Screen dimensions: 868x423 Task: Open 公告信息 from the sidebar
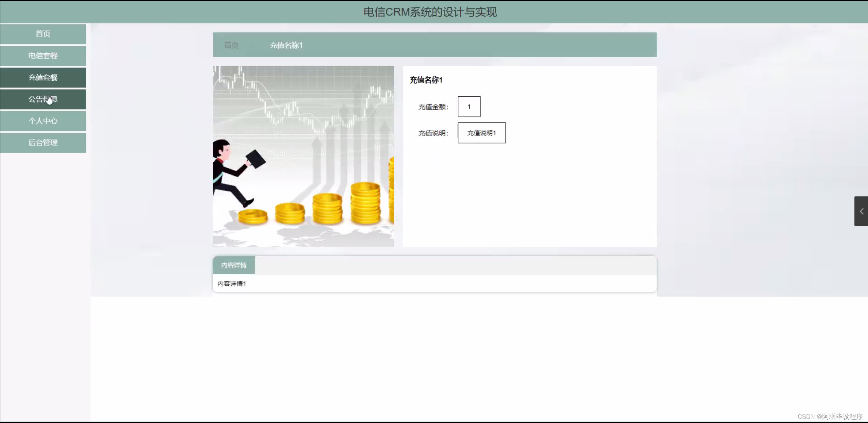click(x=43, y=99)
